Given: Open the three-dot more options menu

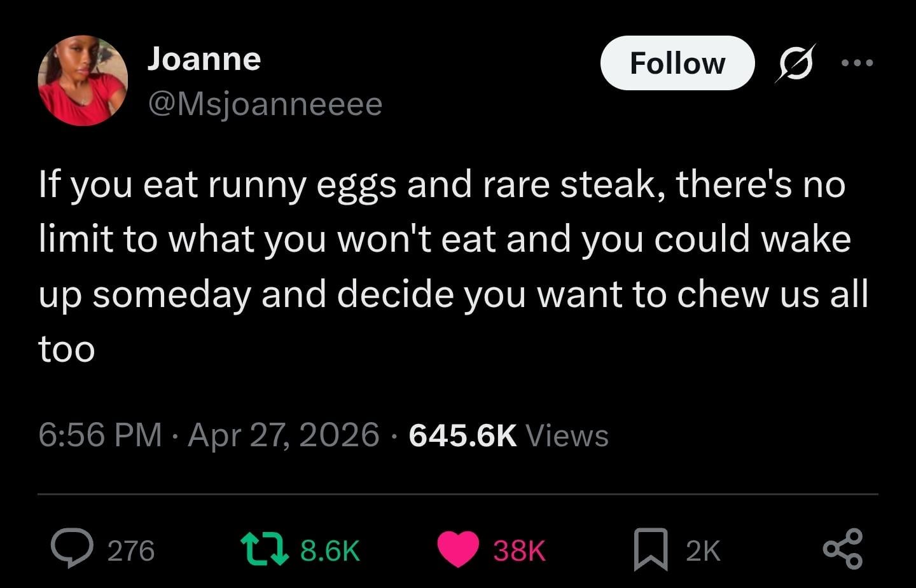Looking at the screenshot, I should coord(857,62).
